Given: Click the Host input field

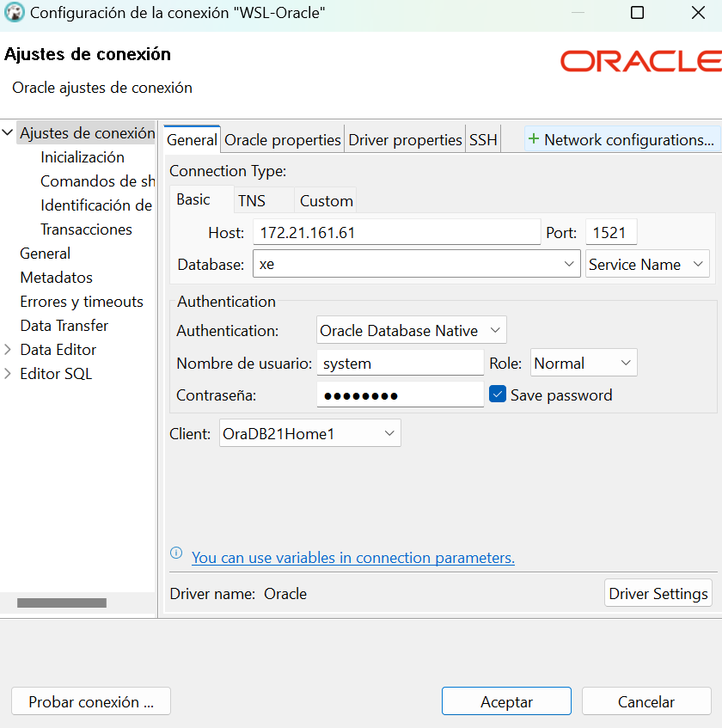Looking at the screenshot, I should (x=397, y=232).
